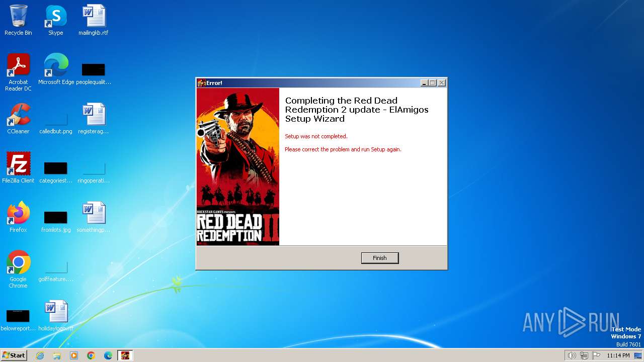Activate Red Dead setup taskbar button

[x=125, y=355]
